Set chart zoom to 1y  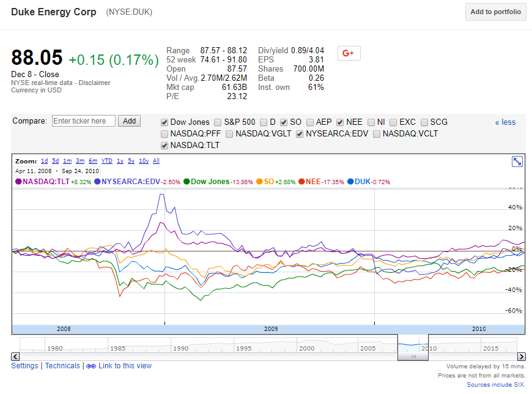pyautogui.click(x=120, y=161)
